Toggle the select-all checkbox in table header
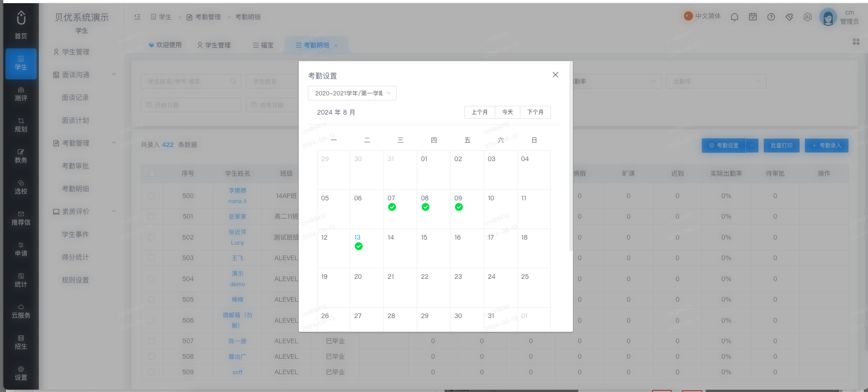868x392 pixels. coord(152,173)
